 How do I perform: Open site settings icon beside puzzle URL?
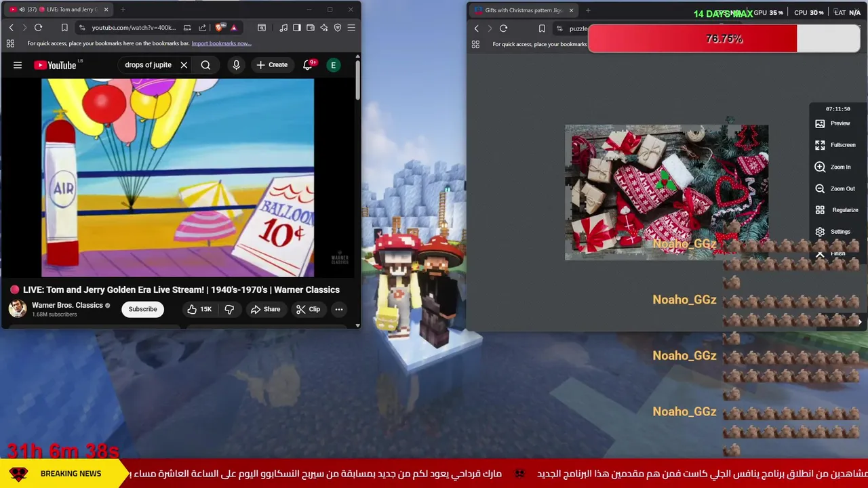(x=559, y=28)
